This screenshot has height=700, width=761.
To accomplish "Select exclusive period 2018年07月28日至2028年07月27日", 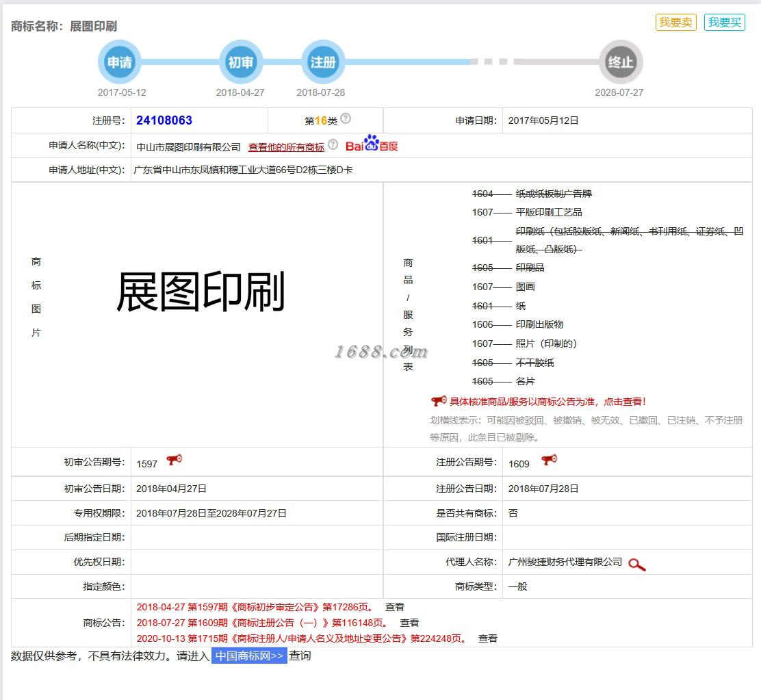I will [x=211, y=513].
